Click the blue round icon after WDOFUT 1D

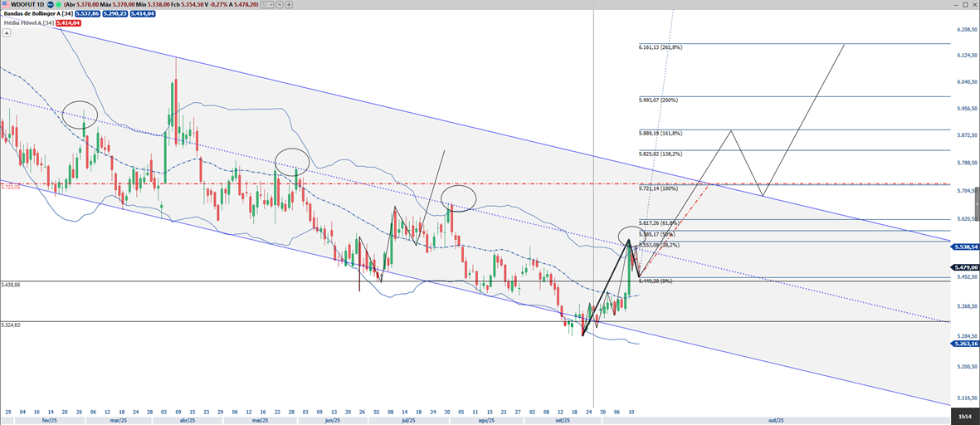tap(50, 4)
